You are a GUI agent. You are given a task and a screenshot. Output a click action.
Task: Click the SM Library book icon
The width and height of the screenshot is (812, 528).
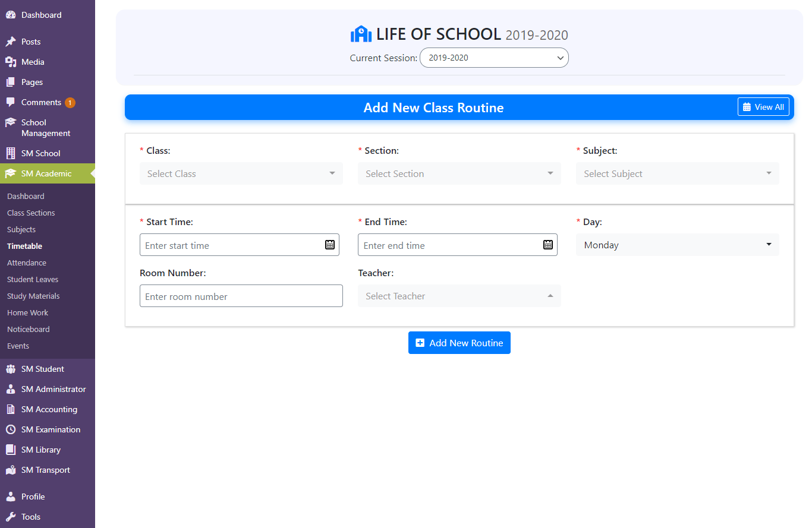coord(10,450)
